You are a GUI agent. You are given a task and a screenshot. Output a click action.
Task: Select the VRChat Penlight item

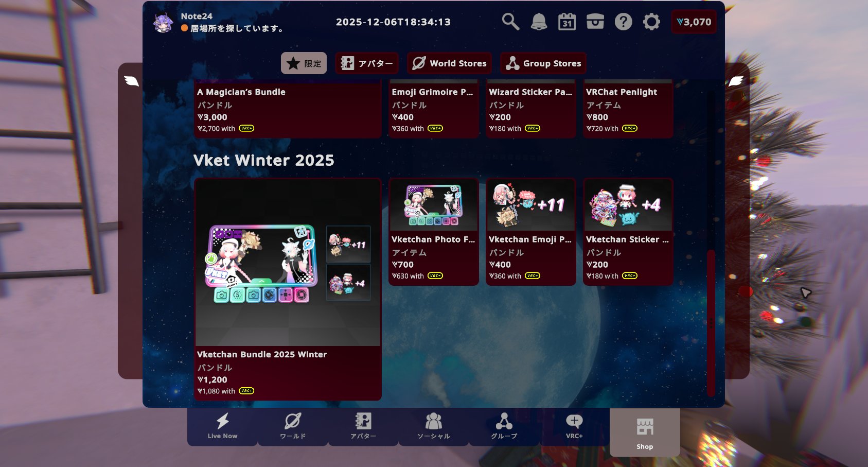[x=628, y=109]
